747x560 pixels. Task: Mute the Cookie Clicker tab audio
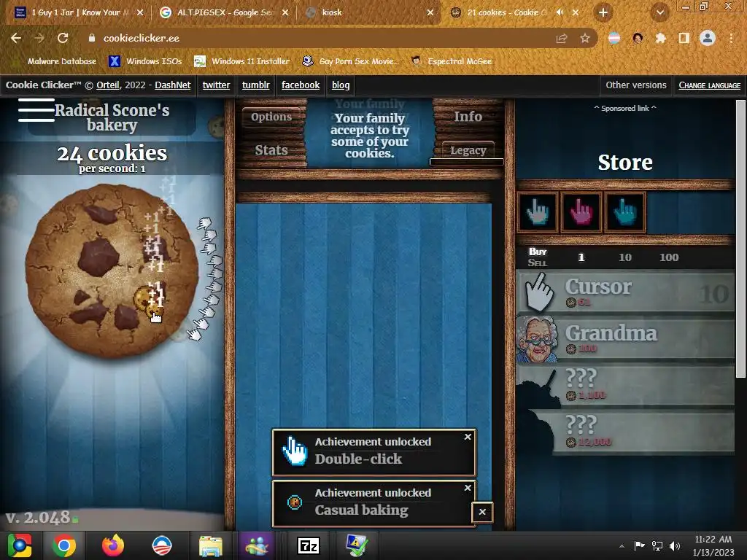click(560, 12)
